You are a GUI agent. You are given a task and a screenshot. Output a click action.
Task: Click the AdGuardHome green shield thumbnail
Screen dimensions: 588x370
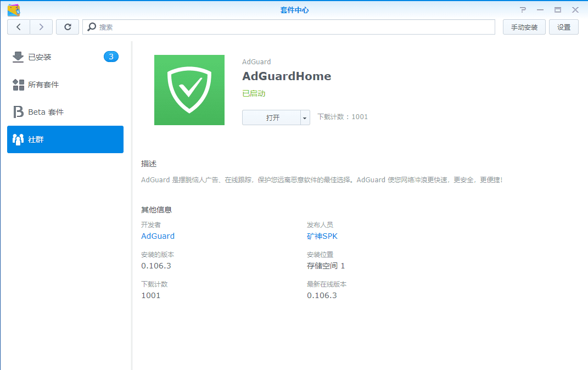point(189,89)
